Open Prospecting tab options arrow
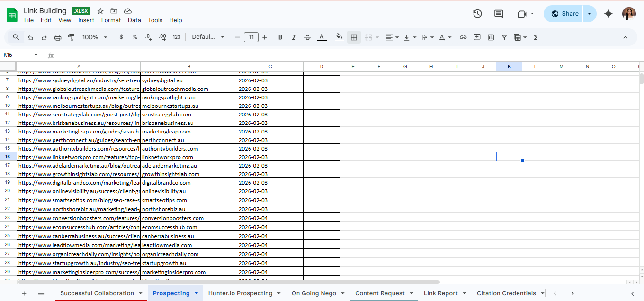Viewport: 644px width, 301px height. (x=196, y=293)
